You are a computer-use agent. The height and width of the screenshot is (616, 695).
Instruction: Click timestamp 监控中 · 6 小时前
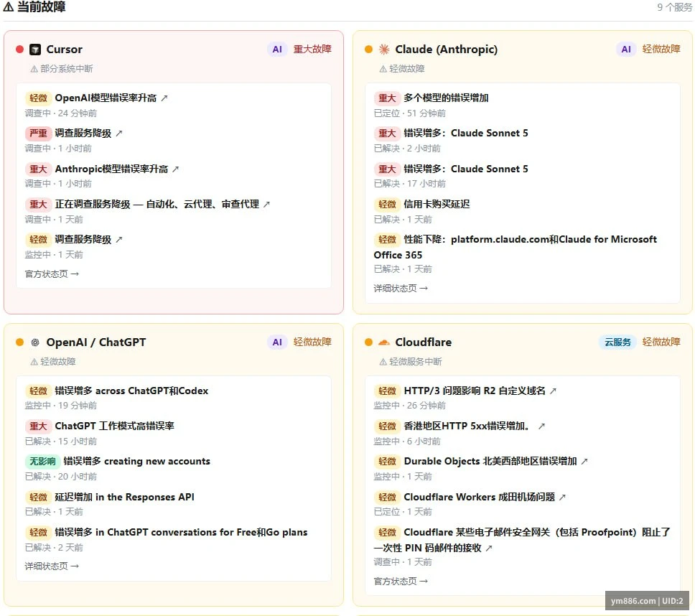407,442
